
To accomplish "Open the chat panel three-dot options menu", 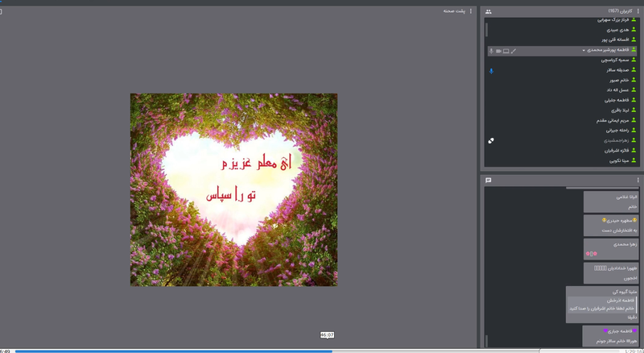I will coord(638,181).
